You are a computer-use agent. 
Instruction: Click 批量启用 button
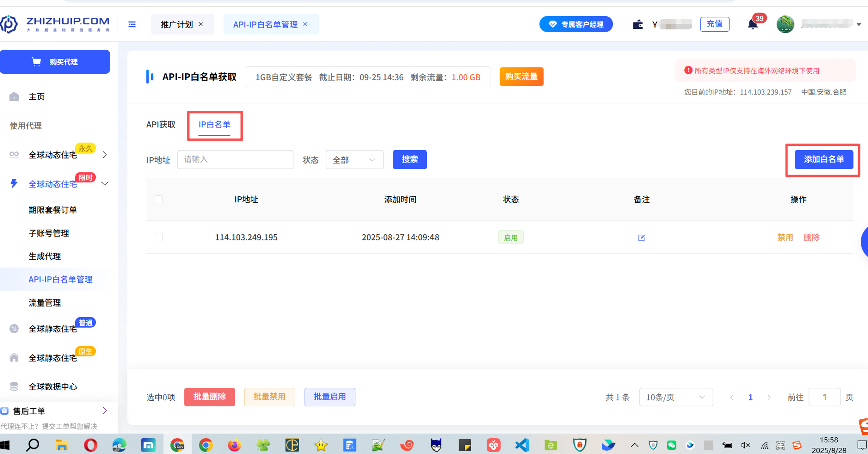tap(330, 397)
